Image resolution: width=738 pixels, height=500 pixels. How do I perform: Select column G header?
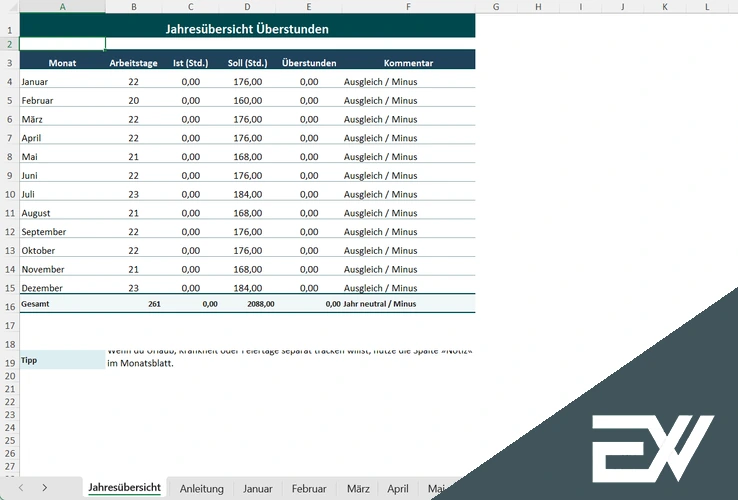(496, 7)
